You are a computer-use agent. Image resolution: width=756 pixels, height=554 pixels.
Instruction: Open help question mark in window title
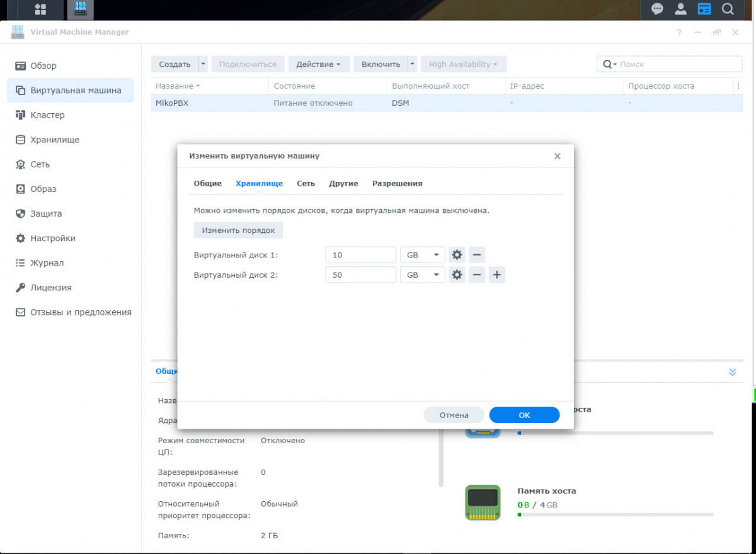point(679,33)
